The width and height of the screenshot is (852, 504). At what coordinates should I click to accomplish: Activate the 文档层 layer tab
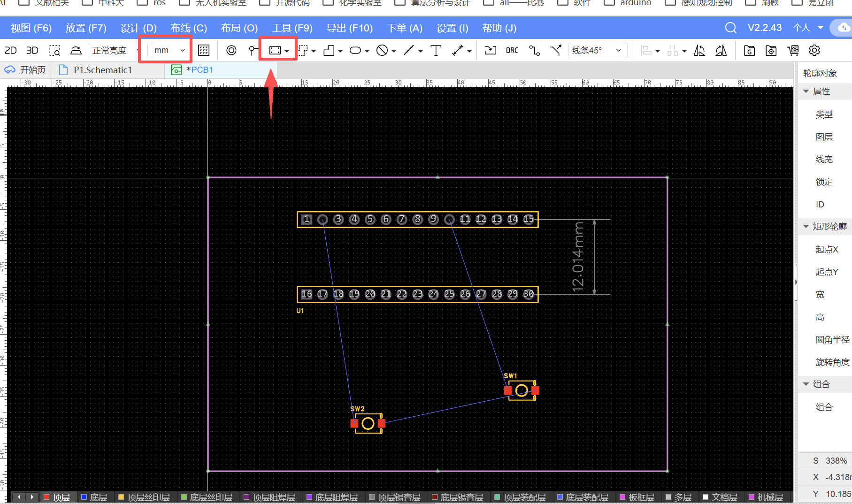(720, 497)
